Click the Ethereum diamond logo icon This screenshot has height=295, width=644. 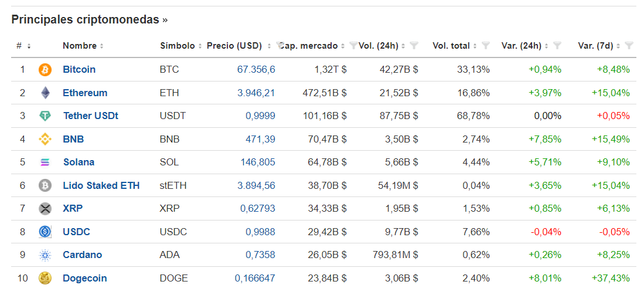pos(45,93)
